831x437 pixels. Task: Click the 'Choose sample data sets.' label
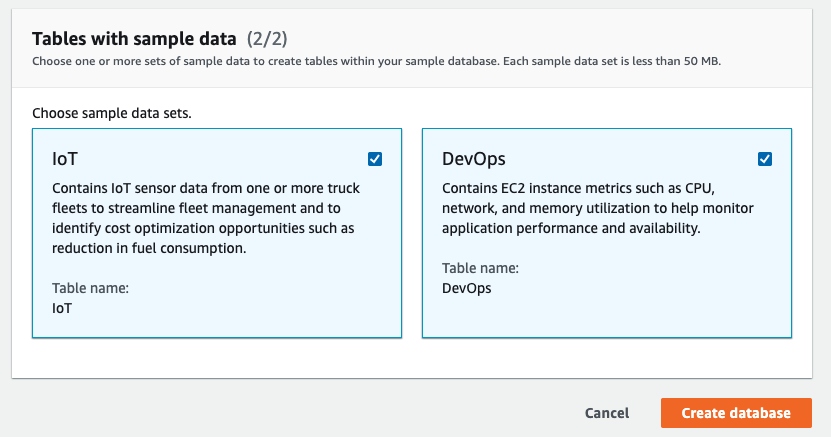pos(112,113)
